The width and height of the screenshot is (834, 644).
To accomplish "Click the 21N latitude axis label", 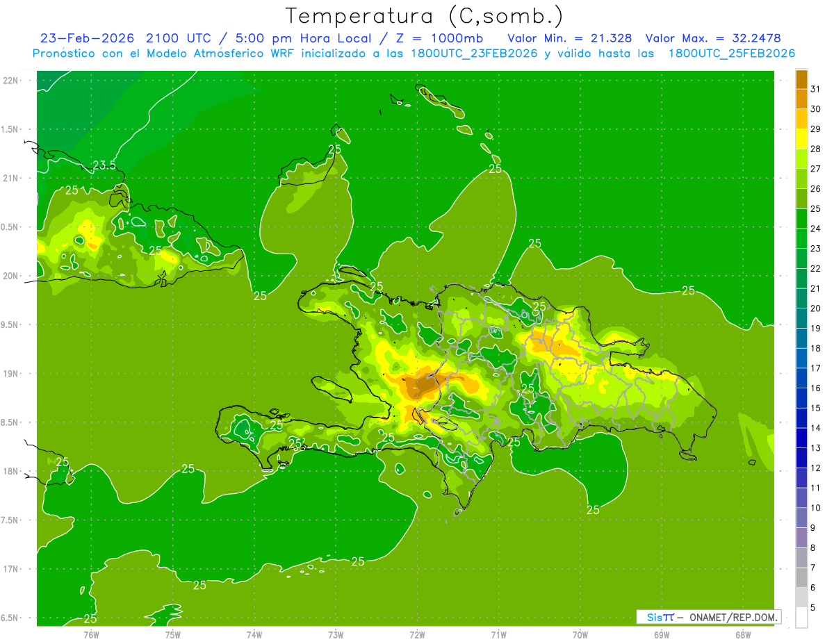I will pos(11,178).
